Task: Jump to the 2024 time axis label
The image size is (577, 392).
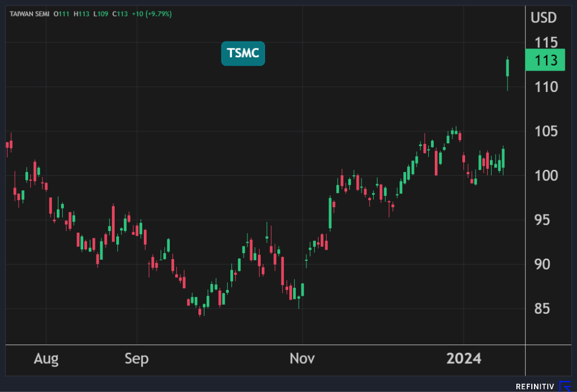Action: pyautogui.click(x=463, y=359)
